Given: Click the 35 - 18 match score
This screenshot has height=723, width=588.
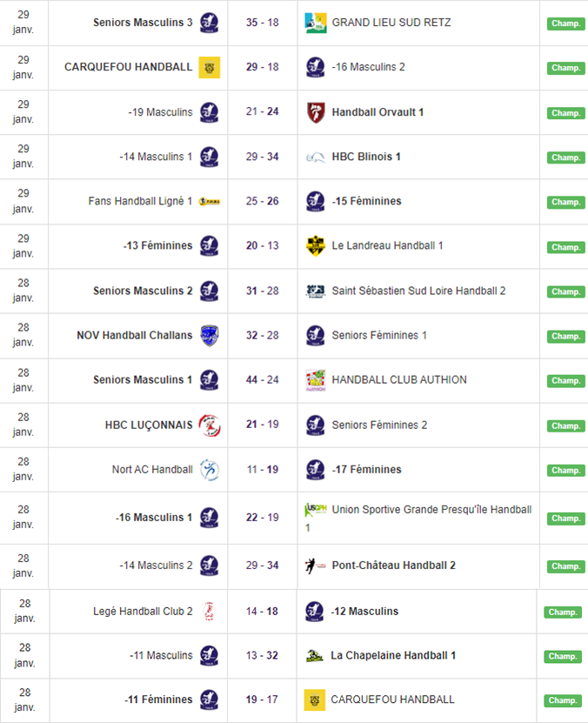Looking at the screenshot, I should (262, 23).
